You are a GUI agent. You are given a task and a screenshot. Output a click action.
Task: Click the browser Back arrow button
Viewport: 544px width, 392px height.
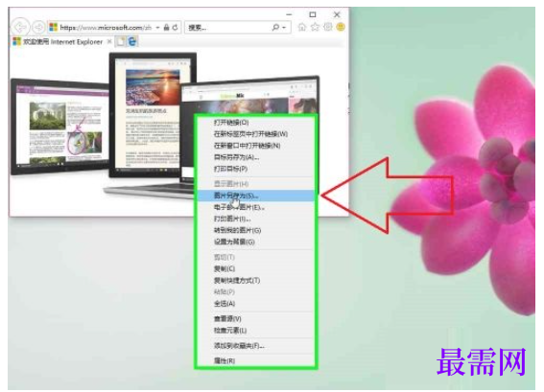20,27
